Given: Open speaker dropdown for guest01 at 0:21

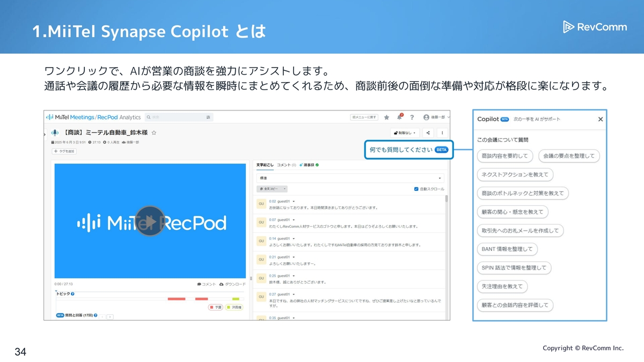Looking at the screenshot, I should point(294,257).
